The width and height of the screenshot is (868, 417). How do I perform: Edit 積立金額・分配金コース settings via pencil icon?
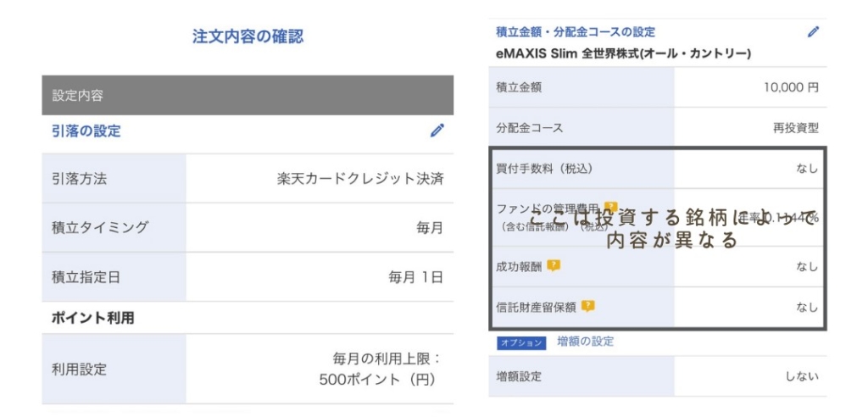coord(813,32)
